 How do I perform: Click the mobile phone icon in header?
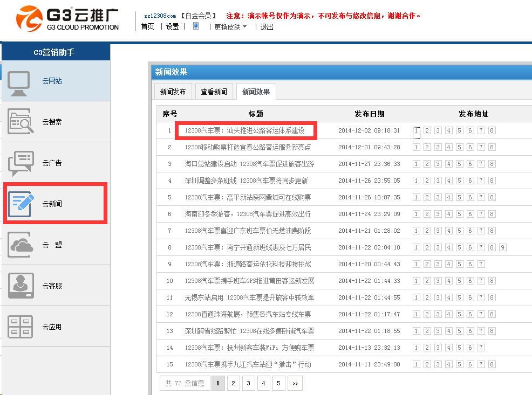click(x=196, y=26)
